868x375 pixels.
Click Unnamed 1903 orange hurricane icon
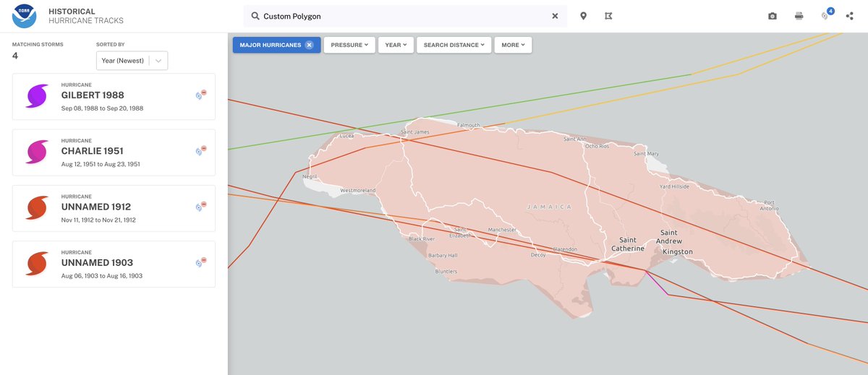pyautogui.click(x=38, y=264)
